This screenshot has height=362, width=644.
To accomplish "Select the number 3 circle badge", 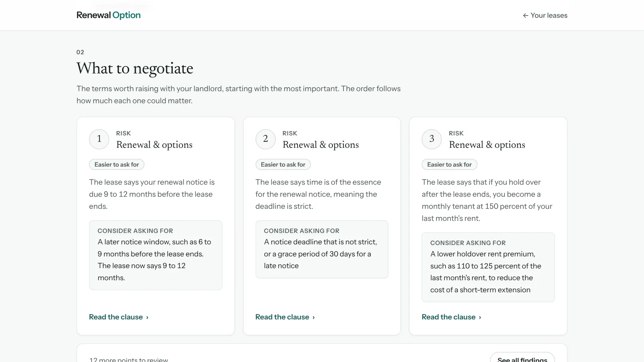I will point(432,139).
